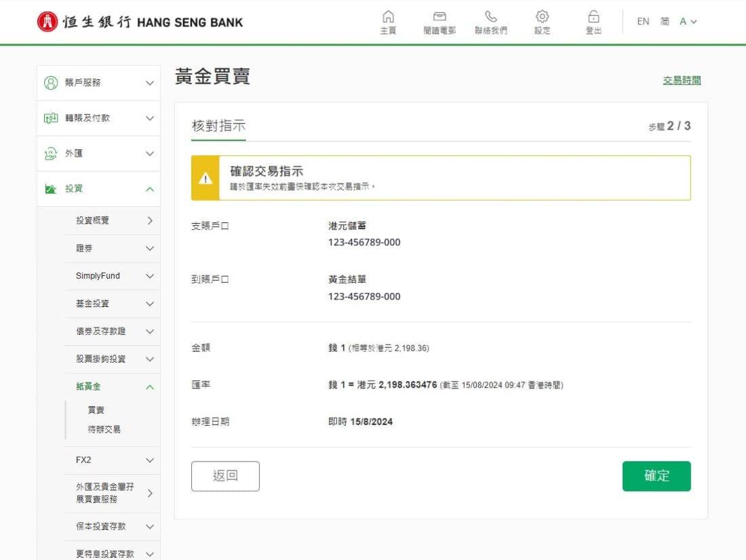Open the 交易時間 link
746x560 pixels.
tap(682, 80)
